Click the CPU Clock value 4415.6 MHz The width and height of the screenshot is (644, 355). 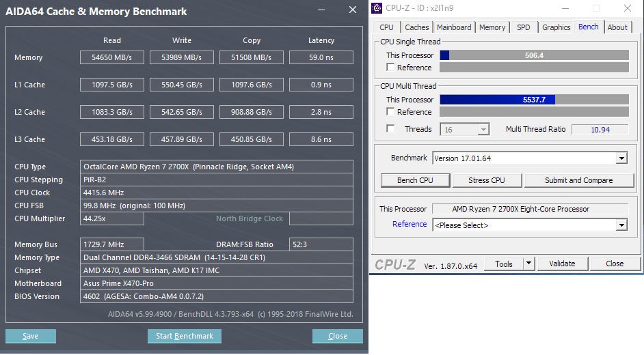(217, 193)
